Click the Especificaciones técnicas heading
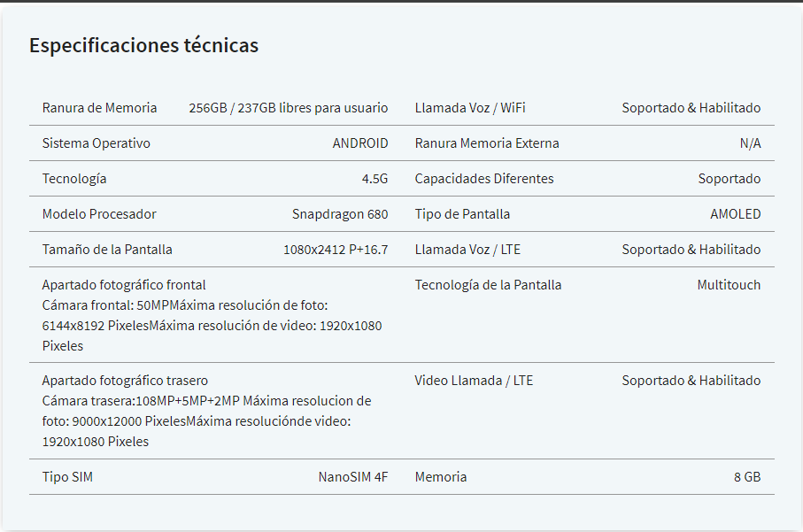Viewport: 803px width, 532px height. 144,45
